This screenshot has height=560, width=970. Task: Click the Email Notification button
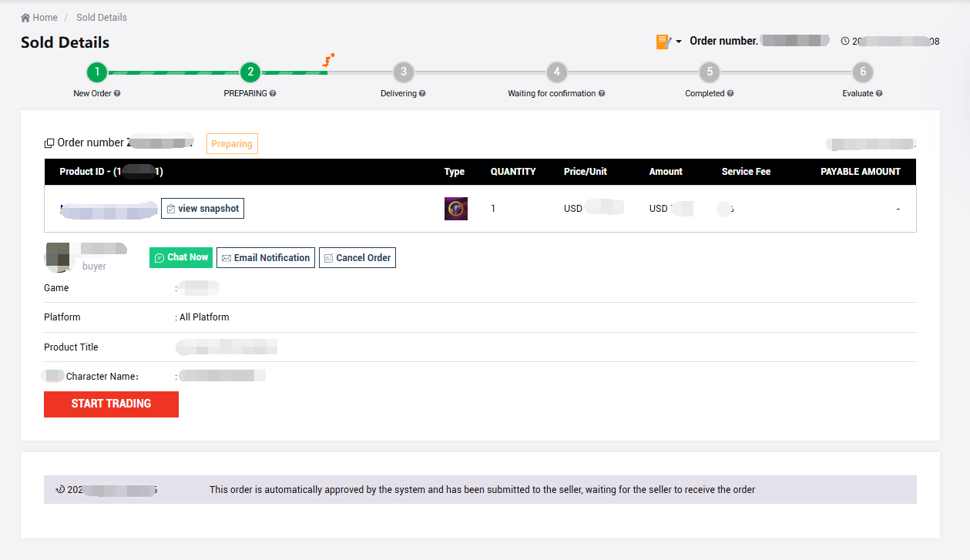(266, 258)
